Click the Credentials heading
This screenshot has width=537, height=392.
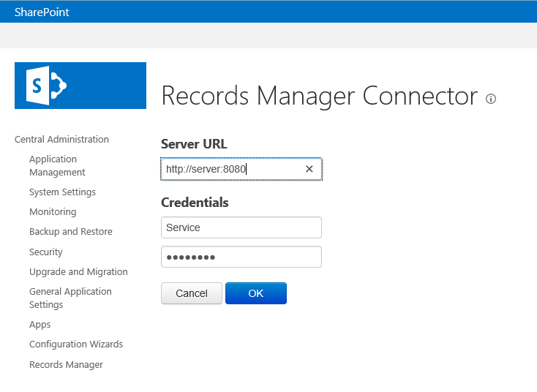pyautogui.click(x=195, y=203)
